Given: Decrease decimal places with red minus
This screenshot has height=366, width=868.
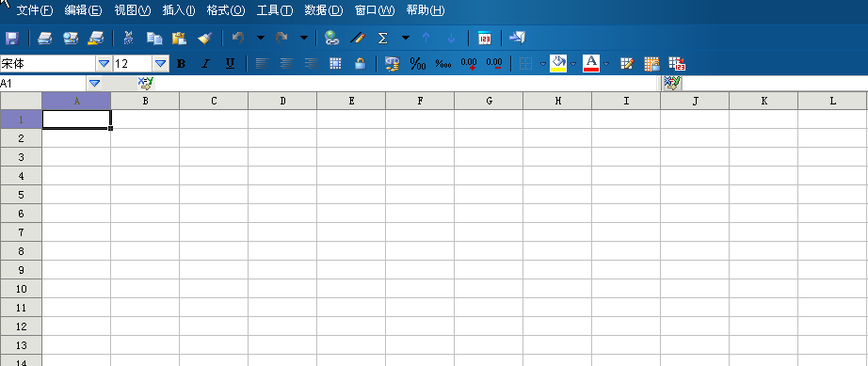Looking at the screenshot, I should pyautogui.click(x=494, y=64).
